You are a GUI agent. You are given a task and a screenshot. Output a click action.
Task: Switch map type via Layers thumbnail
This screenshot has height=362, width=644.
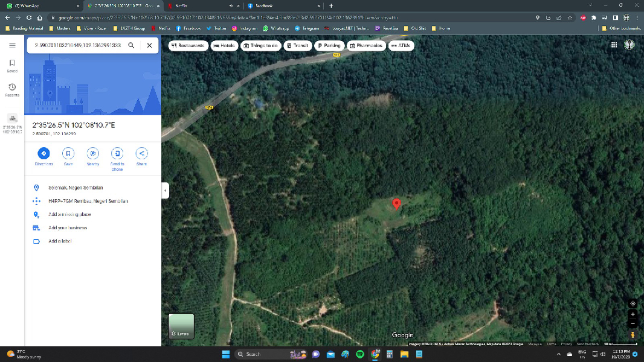[181, 326]
